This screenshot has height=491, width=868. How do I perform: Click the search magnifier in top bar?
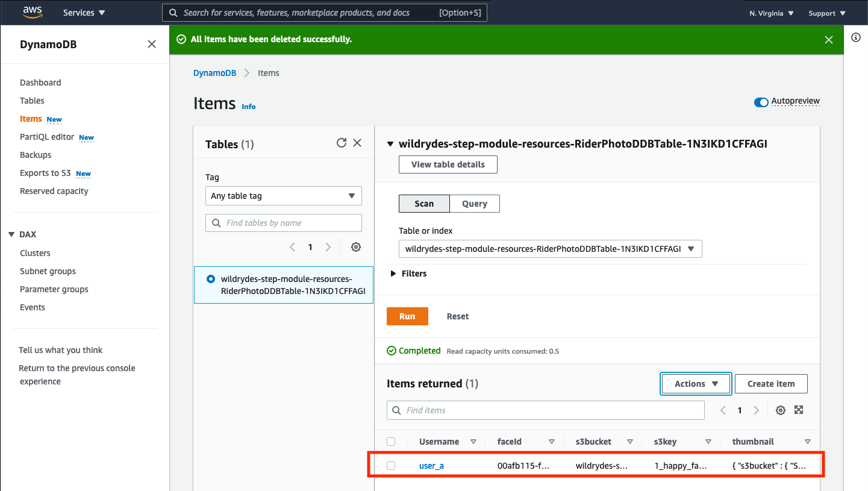(x=173, y=13)
